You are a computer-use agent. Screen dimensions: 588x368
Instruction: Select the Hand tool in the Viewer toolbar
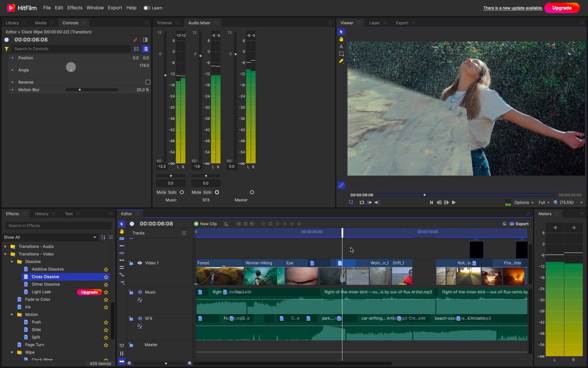pyautogui.click(x=341, y=39)
